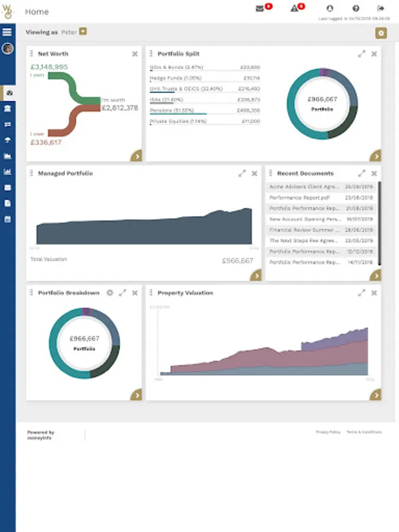Screen dimensions: 399x532
Task: View alerts via warning triangle icon
Action: point(294,8)
